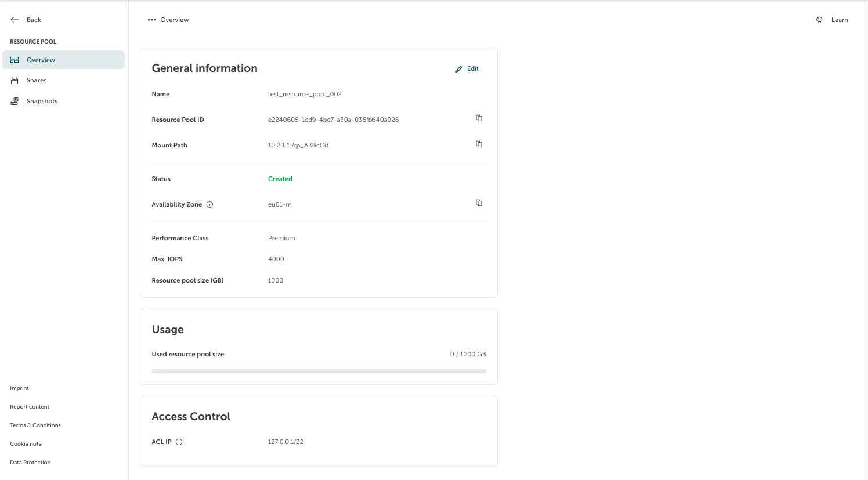This screenshot has width=868, height=480.
Task: Copy the Mount Path value
Action: [479, 145]
